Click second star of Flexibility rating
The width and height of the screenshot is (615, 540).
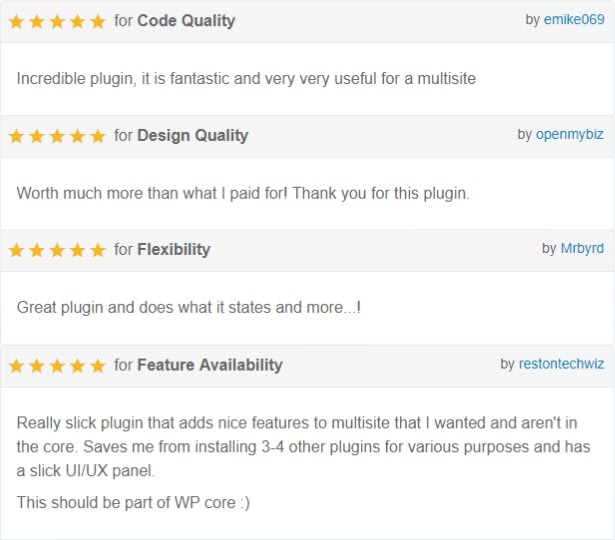pyautogui.click(x=37, y=250)
